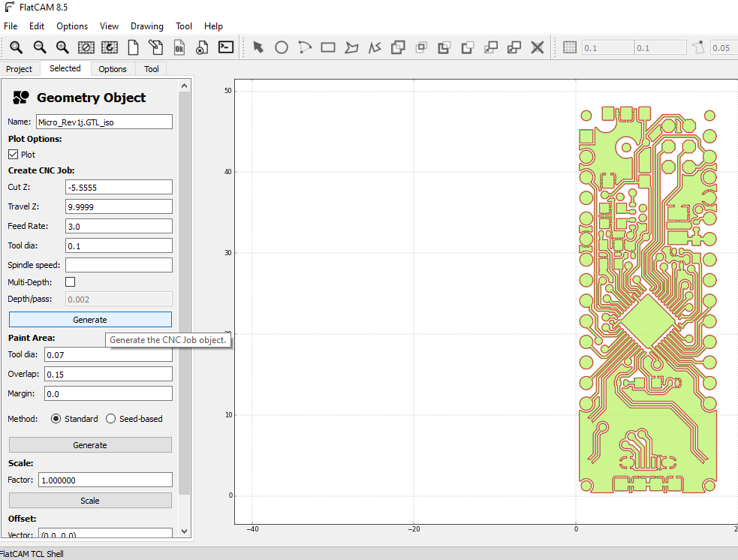Select the Add Arc tool

point(305,47)
